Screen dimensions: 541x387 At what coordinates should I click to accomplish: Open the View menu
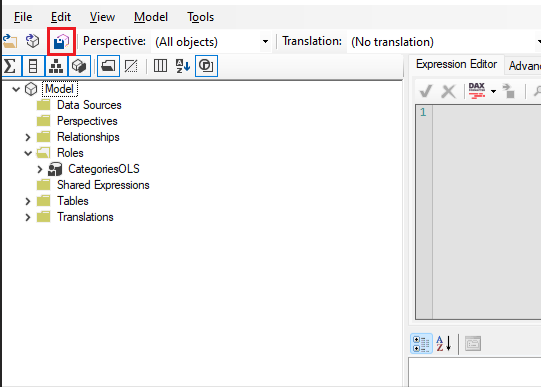tap(102, 17)
